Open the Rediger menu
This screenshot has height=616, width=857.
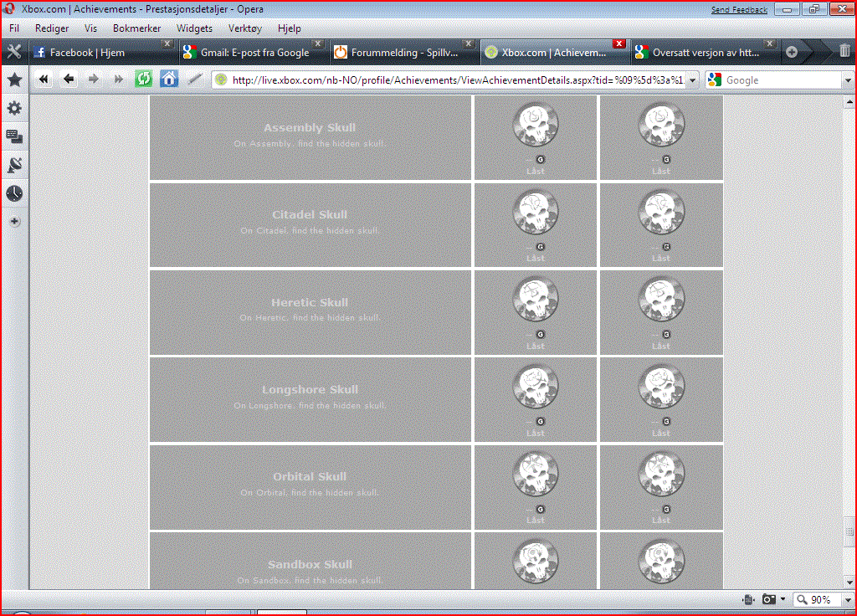click(52, 28)
